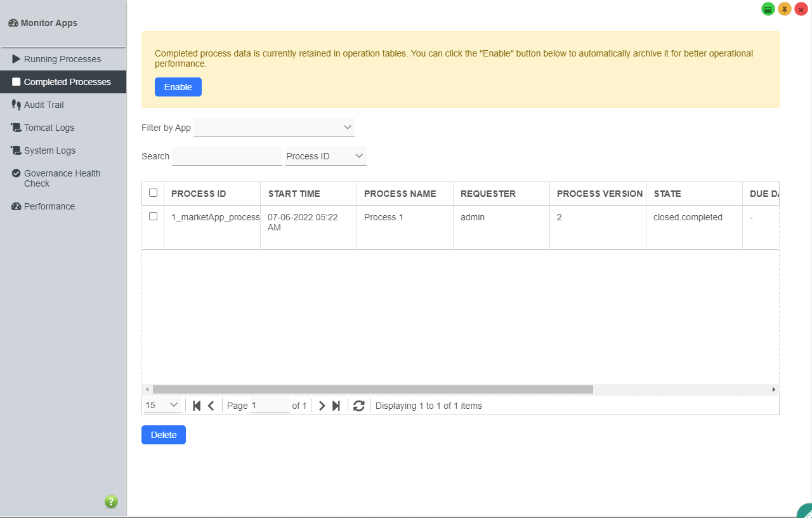Go to the first page using pagination icon

pyautogui.click(x=197, y=406)
